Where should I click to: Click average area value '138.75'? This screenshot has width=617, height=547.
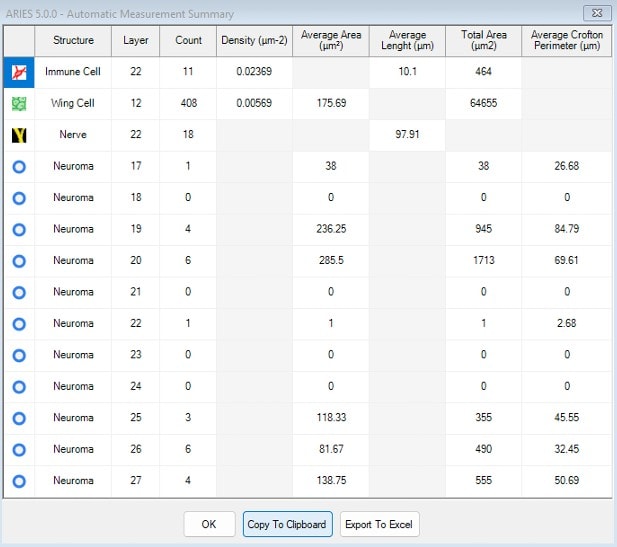[331, 480]
